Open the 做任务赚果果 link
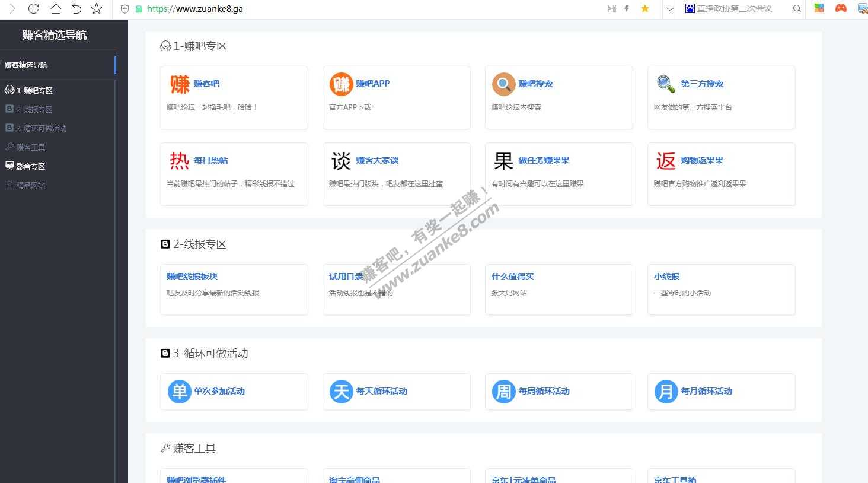Image resolution: width=868 pixels, height=483 pixels. point(544,160)
